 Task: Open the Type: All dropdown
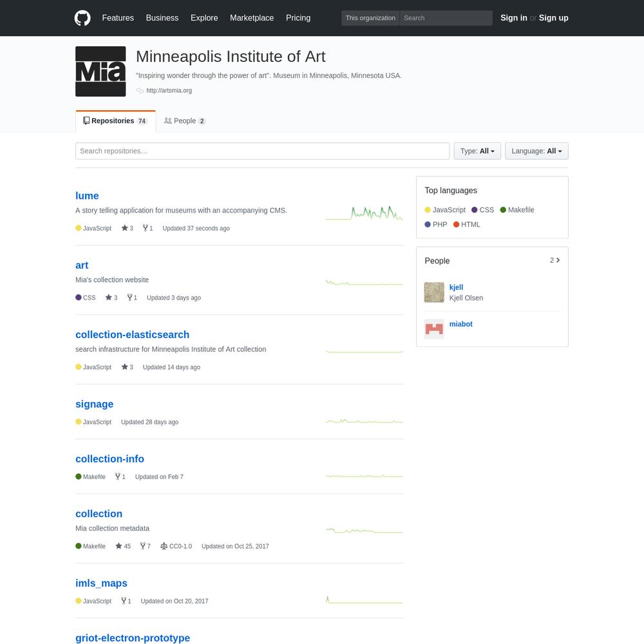[477, 151]
